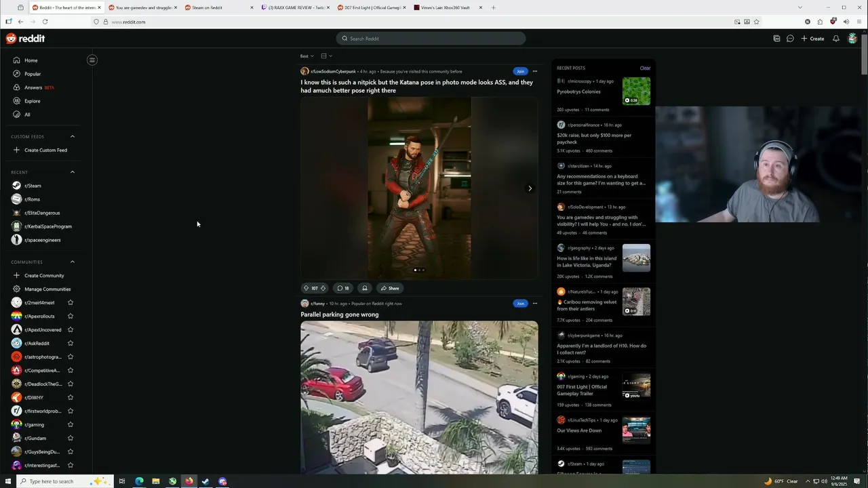This screenshot has height=488, width=868.
Task: Share the Katana pose post
Action: coord(390,288)
